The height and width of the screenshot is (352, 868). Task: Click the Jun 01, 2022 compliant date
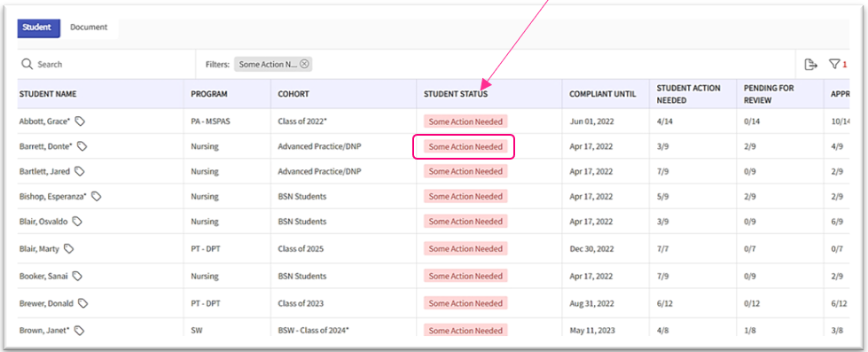click(591, 121)
